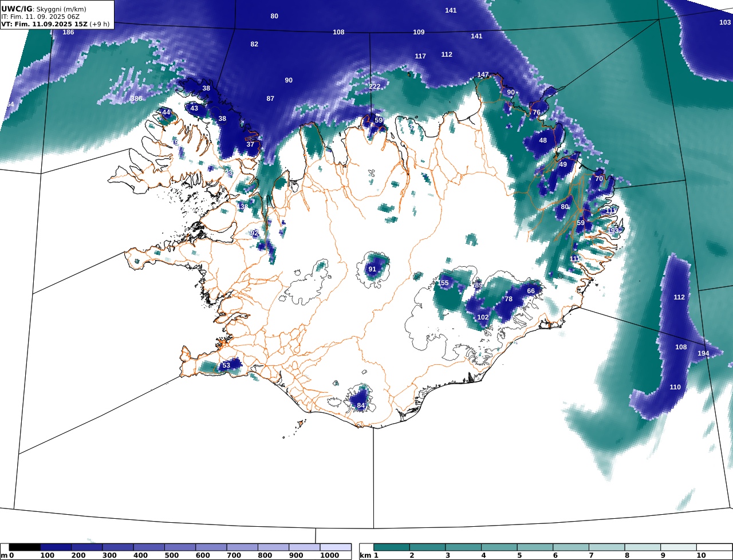Click the '194' value off the east

click(703, 353)
